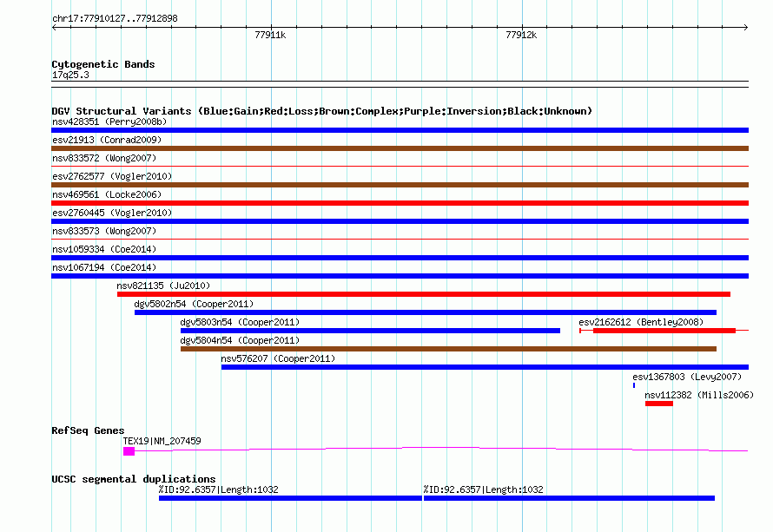The height and width of the screenshot is (532, 773).
Task: Open the TEX19|NM_207459 gene label
Action: click(x=162, y=441)
